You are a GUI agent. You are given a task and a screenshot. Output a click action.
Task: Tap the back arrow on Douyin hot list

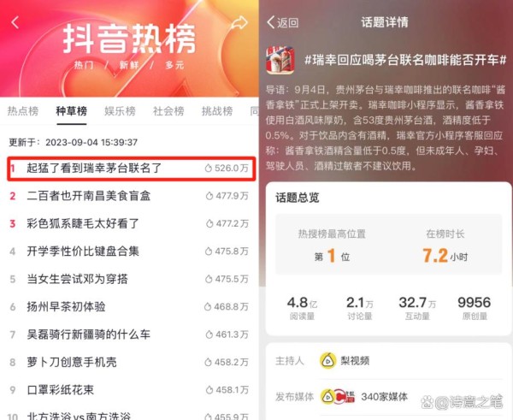tap(15, 22)
